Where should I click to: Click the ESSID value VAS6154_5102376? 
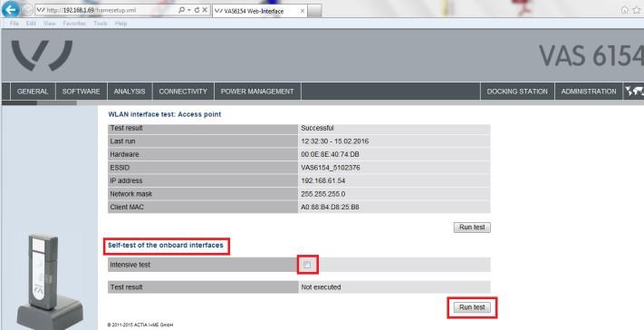[x=331, y=168]
